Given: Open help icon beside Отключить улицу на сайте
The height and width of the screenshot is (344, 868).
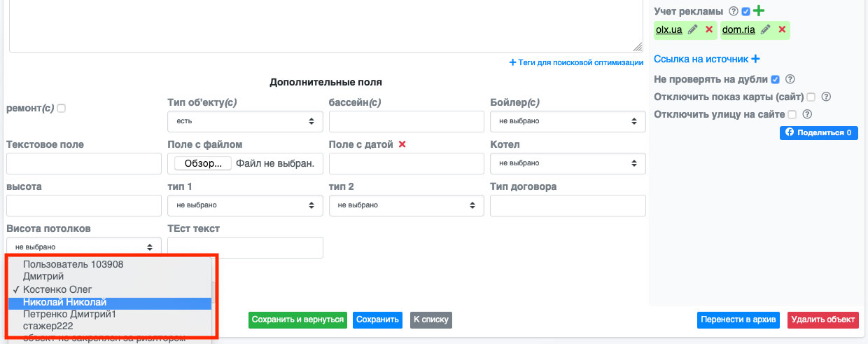Looking at the screenshot, I should tap(806, 114).
